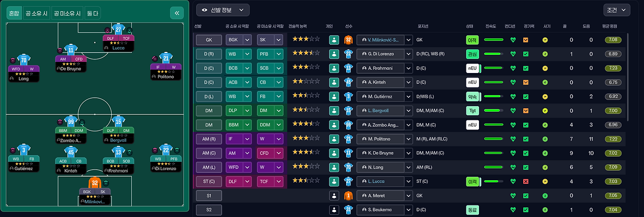This screenshot has height=217, width=644.
Task: Open CFD out-of-possession role dropdown
Action: tap(278, 153)
